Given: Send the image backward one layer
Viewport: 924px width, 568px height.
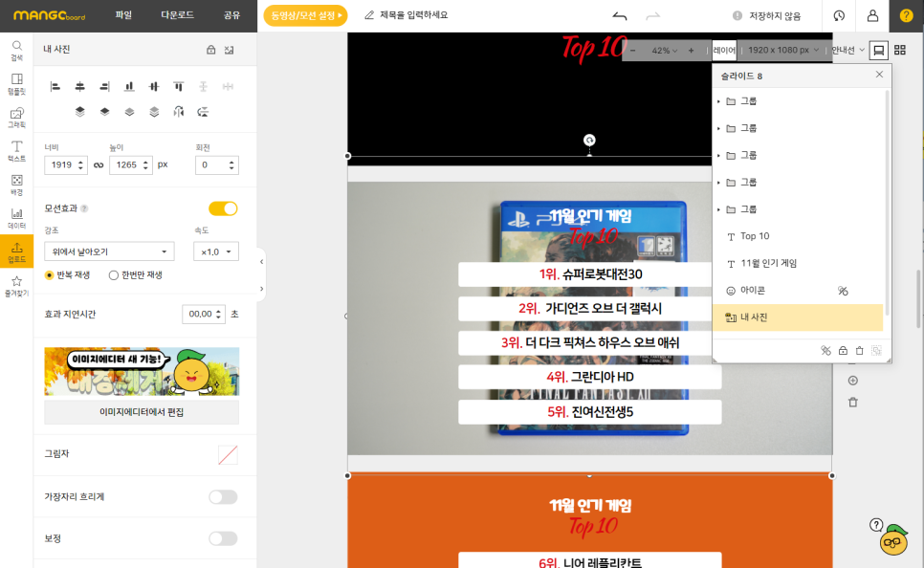Looking at the screenshot, I should [129, 111].
